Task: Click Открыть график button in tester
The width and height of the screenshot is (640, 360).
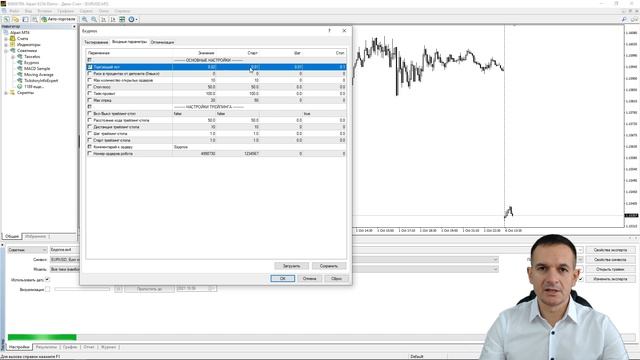Action: click(x=610, y=269)
